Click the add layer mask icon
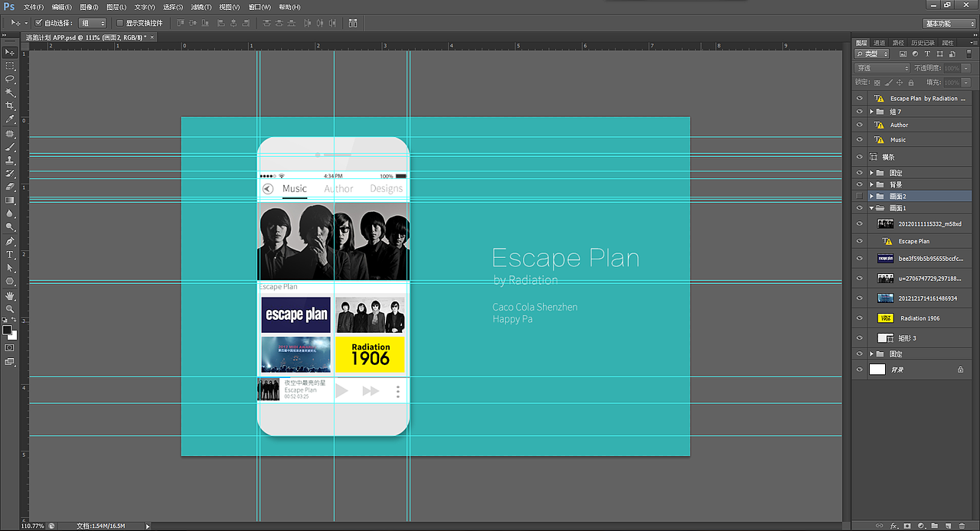980x531 pixels. point(907,526)
